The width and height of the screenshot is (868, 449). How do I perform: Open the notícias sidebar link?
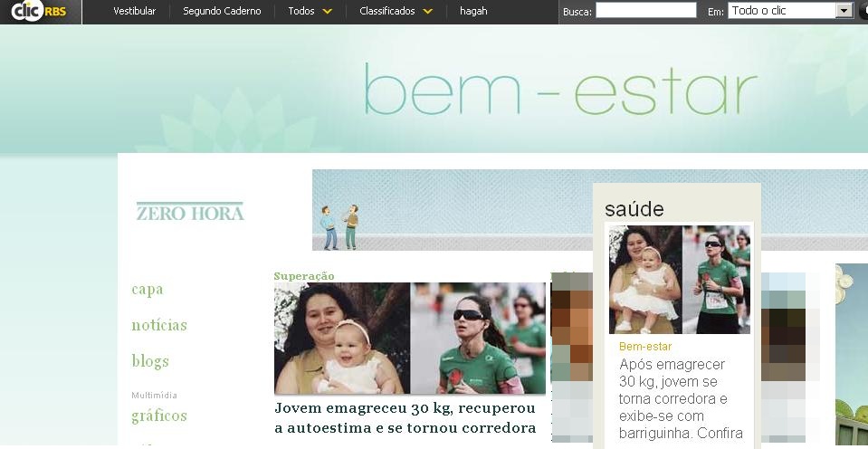click(159, 325)
